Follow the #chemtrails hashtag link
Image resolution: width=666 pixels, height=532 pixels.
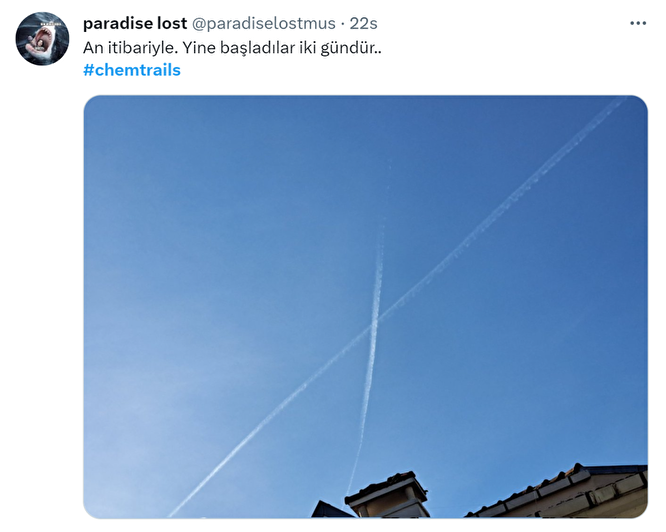[132, 70]
